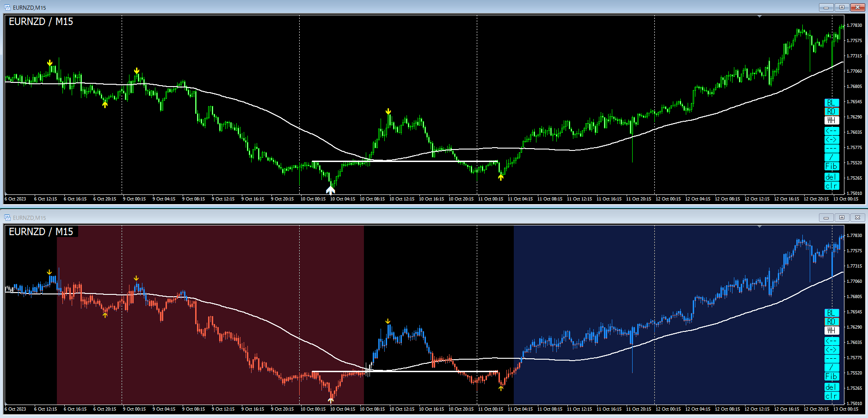The image size is (868, 418).
Task: Click the 'del' button in green-candle chart
Action: point(831,177)
